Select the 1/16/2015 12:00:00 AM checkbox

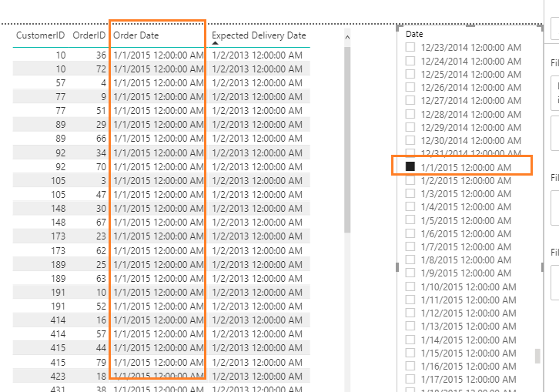pyautogui.click(x=410, y=366)
